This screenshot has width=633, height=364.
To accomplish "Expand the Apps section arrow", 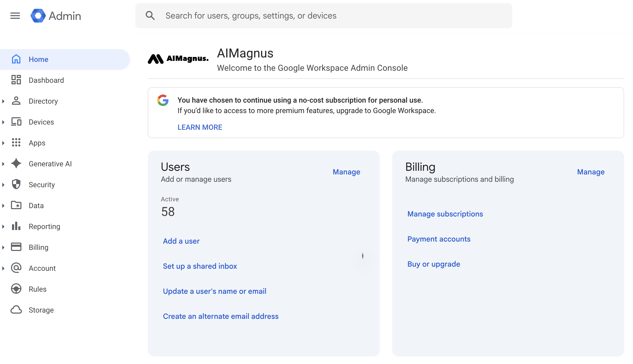I will (x=3, y=143).
